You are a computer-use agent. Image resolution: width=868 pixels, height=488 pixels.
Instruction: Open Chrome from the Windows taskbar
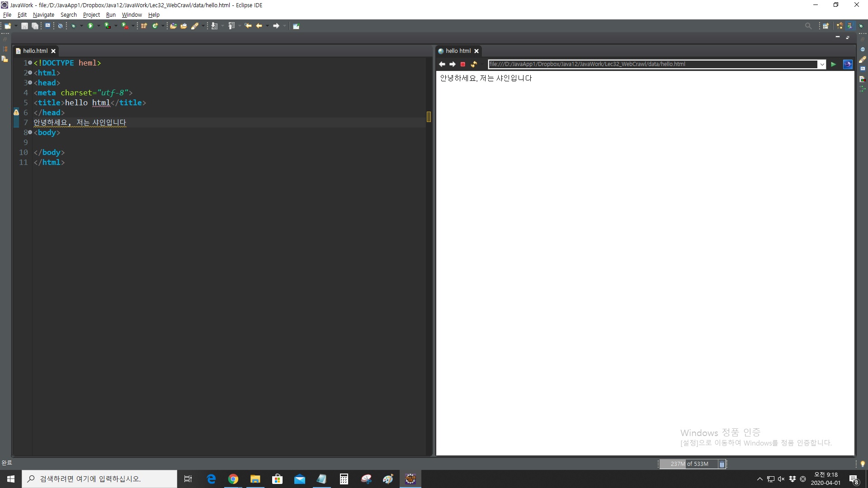(x=233, y=479)
